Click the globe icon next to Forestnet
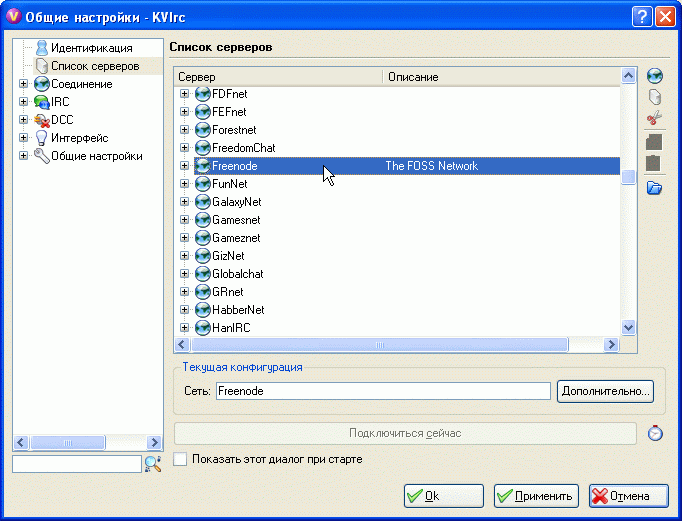The image size is (682, 521). (203, 130)
